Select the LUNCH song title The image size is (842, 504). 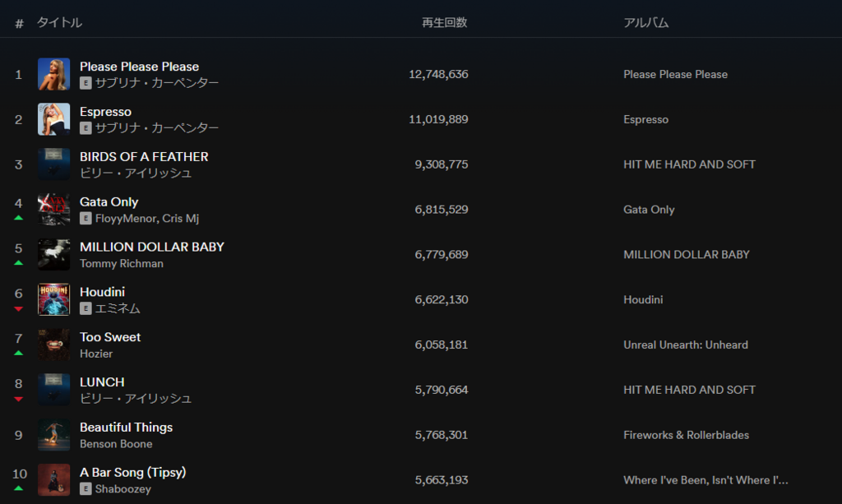click(x=102, y=382)
